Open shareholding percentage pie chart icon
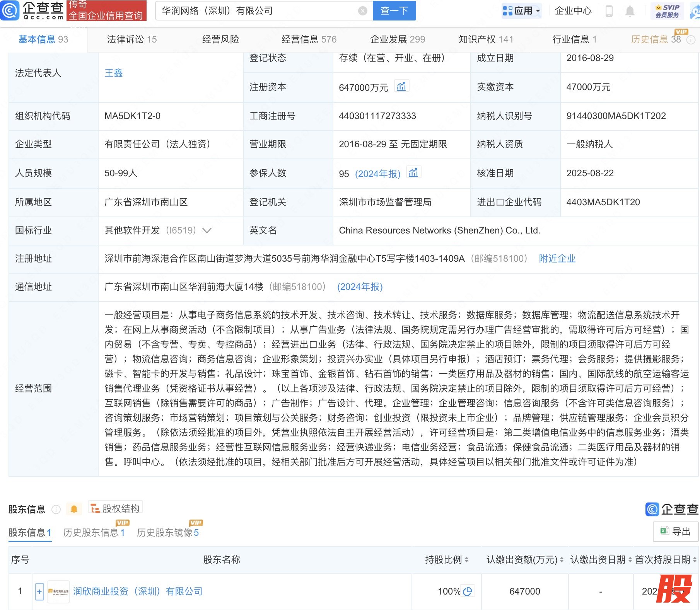700x610 pixels. 468,591
